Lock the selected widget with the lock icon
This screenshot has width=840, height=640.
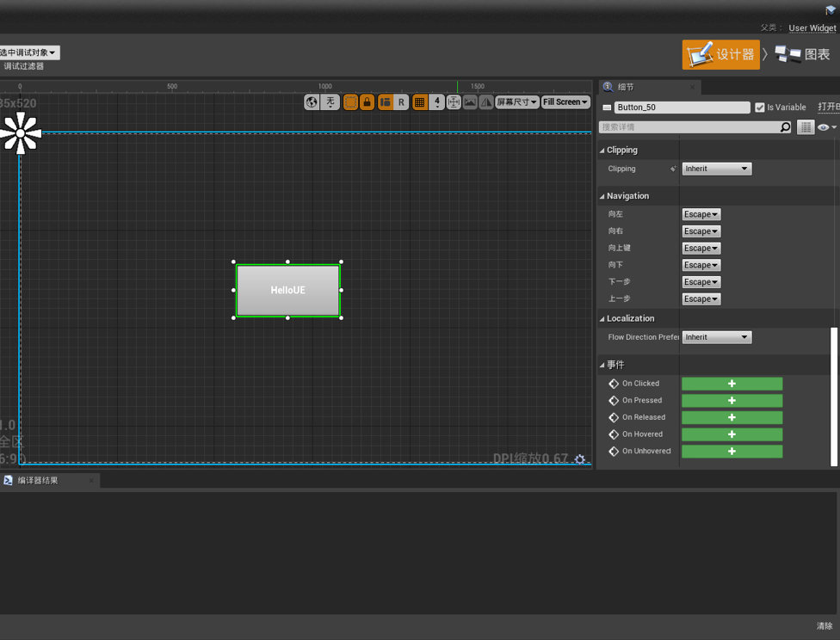(x=366, y=102)
